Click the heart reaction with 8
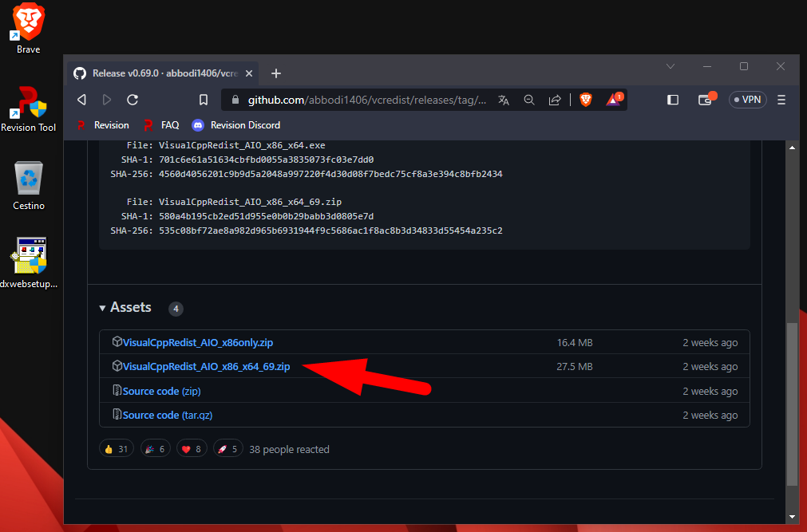This screenshot has height=532, width=807. pos(192,449)
